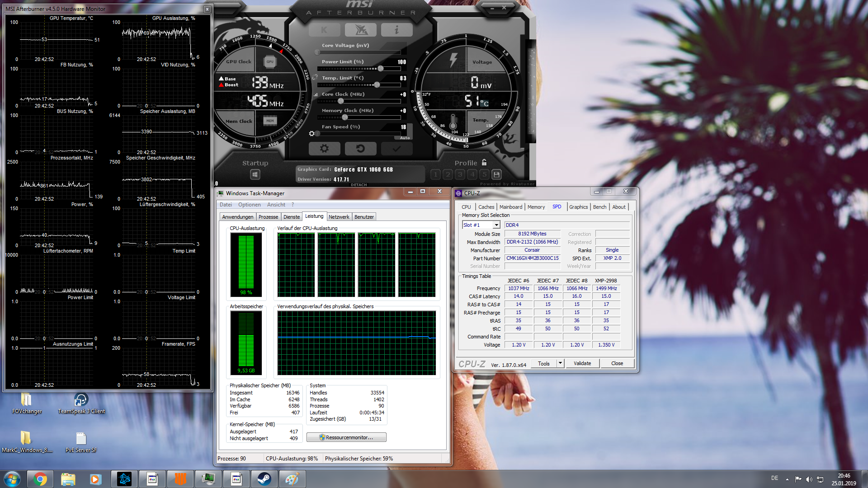Viewport: 868px width, 488px height.
Task: Open Steam from the taskbar
Action: click(264, 479)
